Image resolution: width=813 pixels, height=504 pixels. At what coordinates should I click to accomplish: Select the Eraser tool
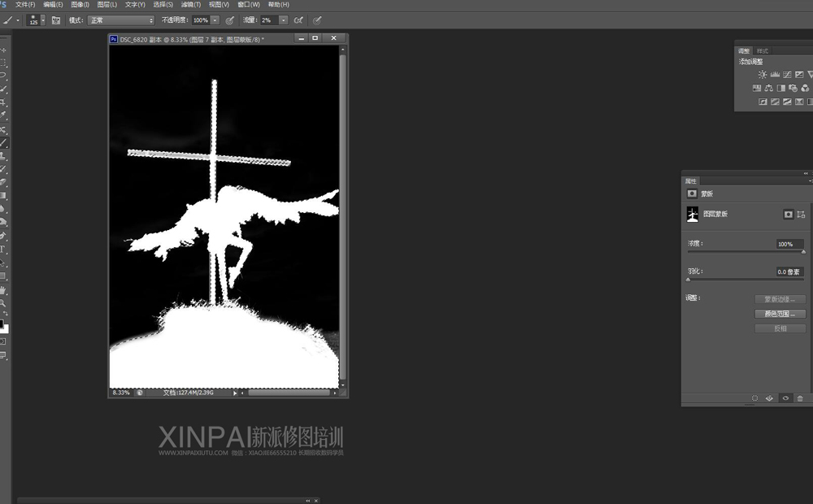[x=3, y=183]
